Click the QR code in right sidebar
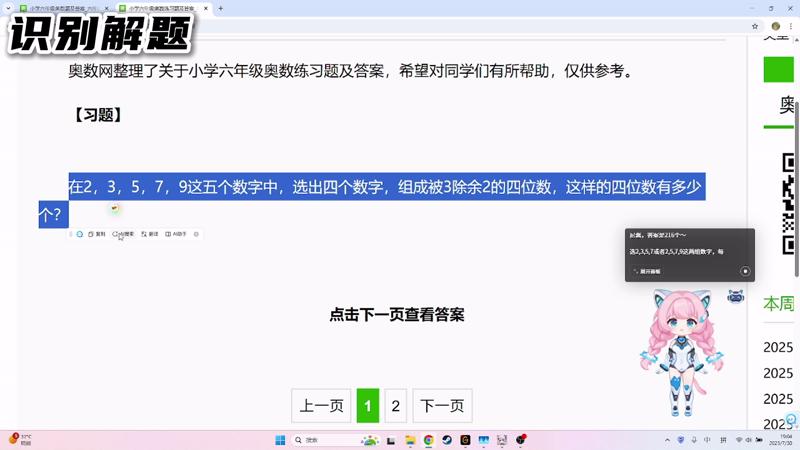 coord(788,203)
